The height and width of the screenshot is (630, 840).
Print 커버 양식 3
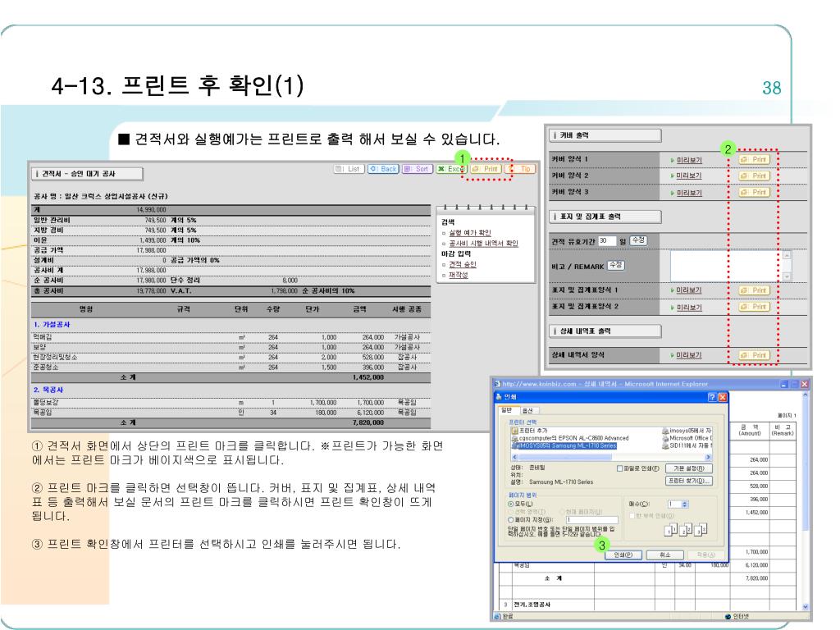pyautogui.click(x=755, y=192)
